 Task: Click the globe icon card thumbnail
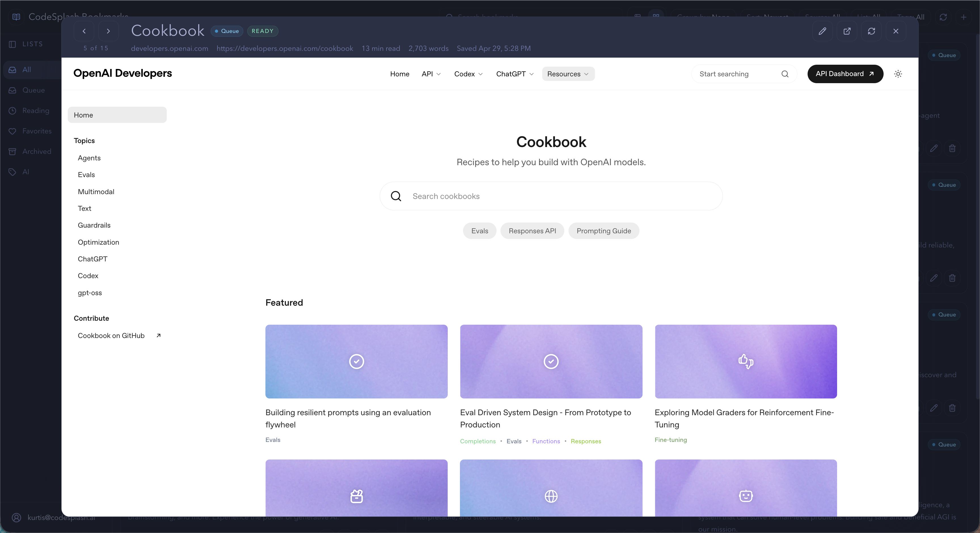pos(551,488)
